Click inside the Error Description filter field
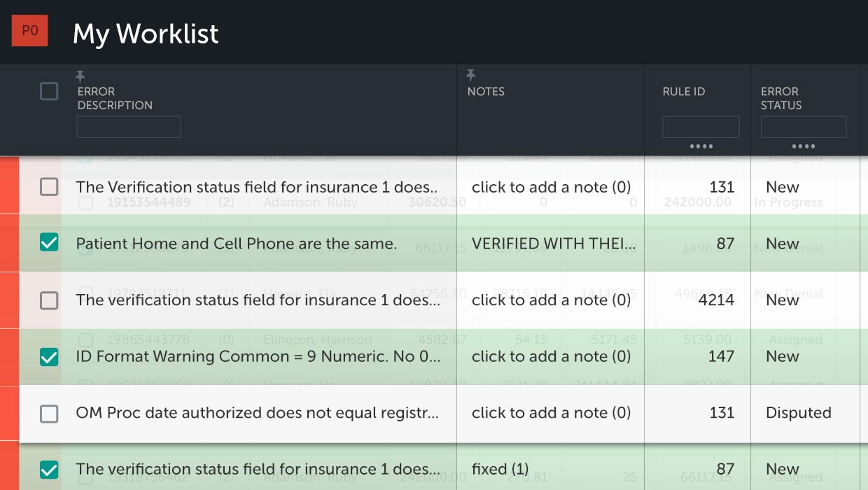Image resolution: width=868 pixels, height=490 pixels. (x=128, y=127)
